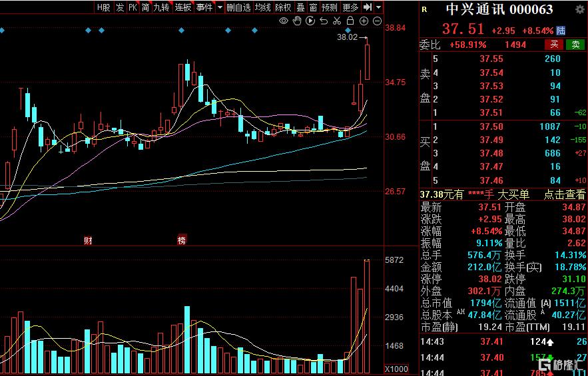588x376 pixels.
Task: Click the 总手 576.4万 value
Action: 484,255
